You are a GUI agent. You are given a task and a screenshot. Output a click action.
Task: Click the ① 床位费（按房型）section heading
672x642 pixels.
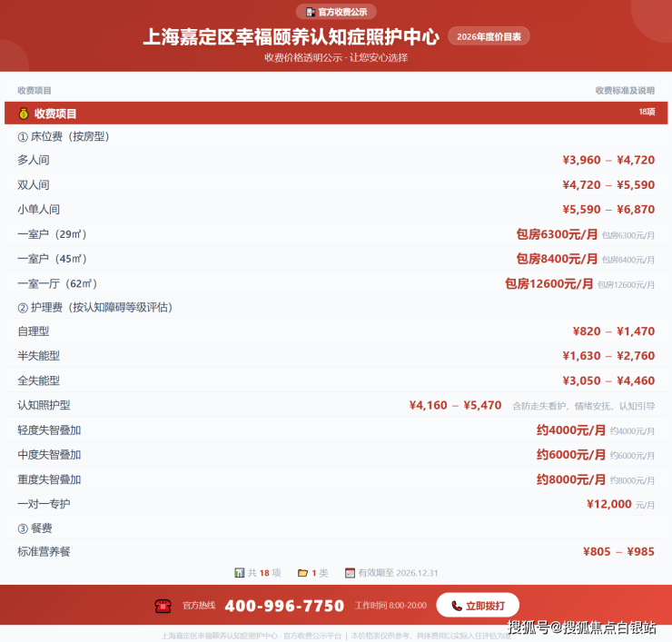64,137
